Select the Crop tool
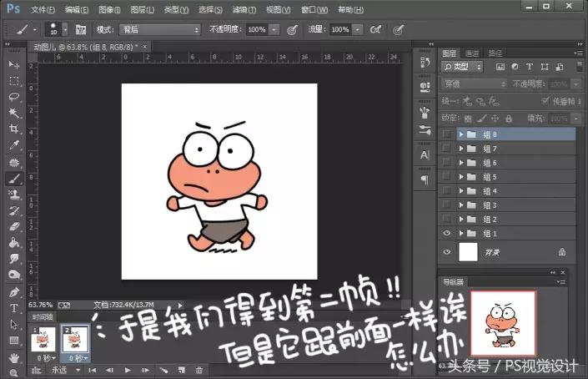Viewport: 588px width, 379px height. pos(14,129)
